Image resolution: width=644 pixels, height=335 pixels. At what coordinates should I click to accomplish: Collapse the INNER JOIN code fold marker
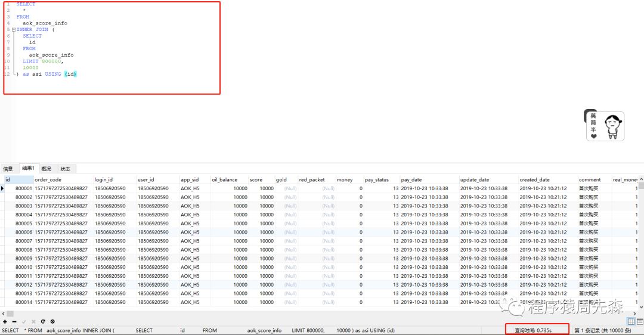(14, 30)
